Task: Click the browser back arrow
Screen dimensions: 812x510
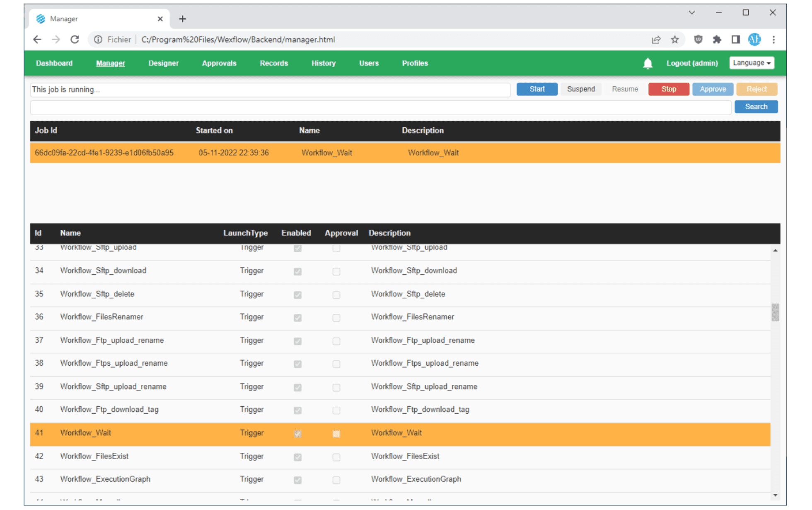Action: click(37, 40)
